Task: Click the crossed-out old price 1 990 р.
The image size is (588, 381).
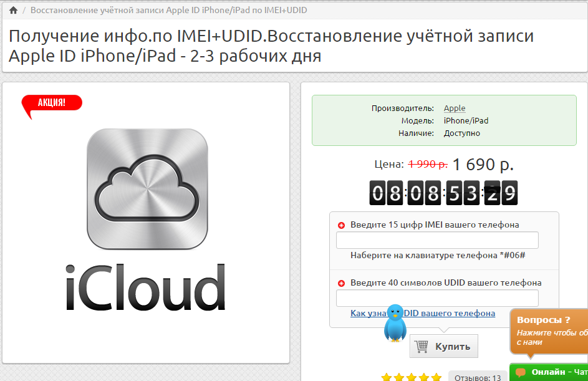Action: click(428, 164)
